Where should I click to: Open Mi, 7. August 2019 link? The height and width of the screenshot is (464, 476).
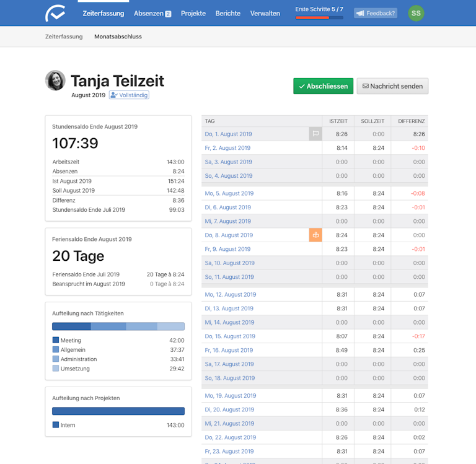(227, 221)
